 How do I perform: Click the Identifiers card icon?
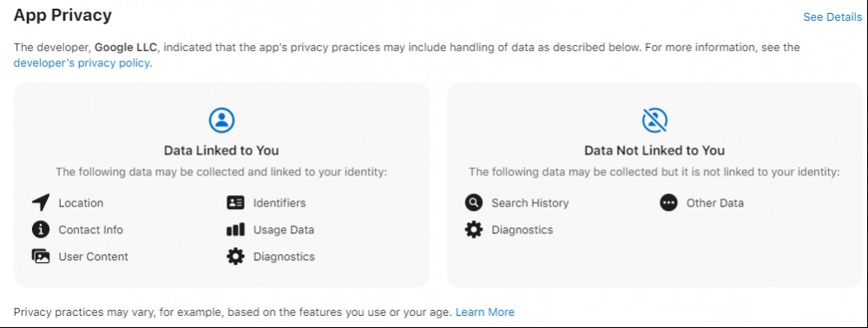pos(235,203)
